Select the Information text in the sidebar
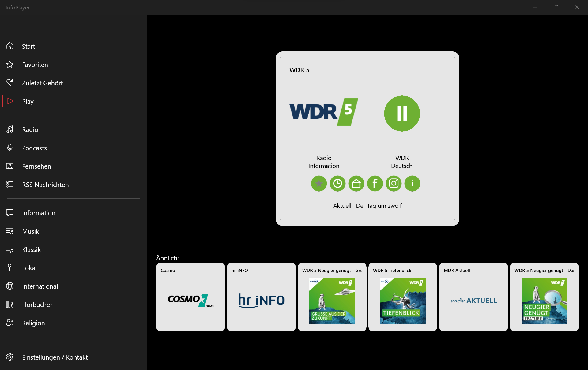This screenshot has height=370, width=588. (x=39, y=213)
